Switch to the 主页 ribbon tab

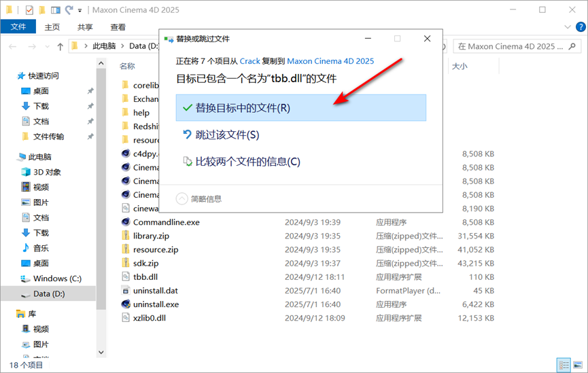(52, 27)
